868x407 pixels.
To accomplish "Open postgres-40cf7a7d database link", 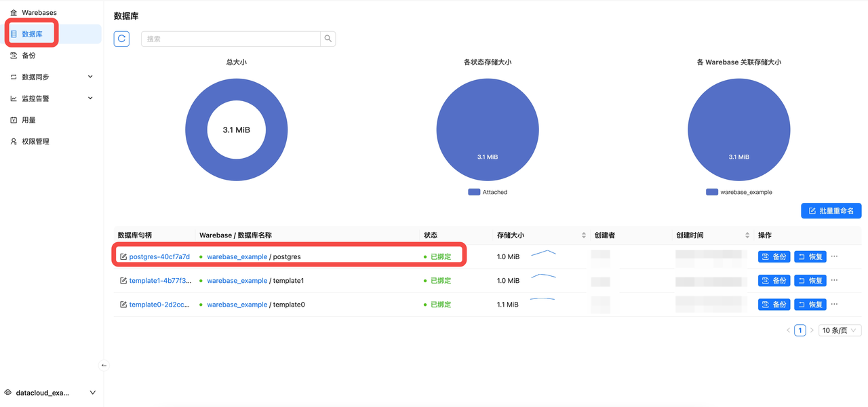I will point(159,257).
